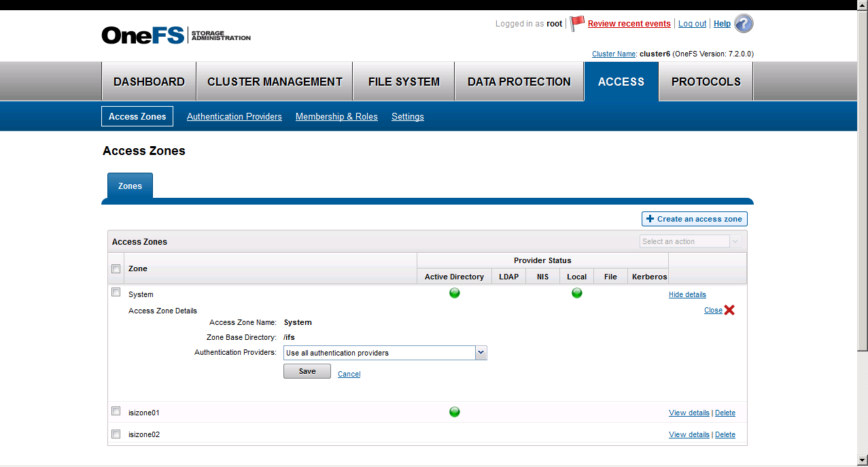
Task: Delete the isizone02 zone
Action: pyautogui.click(x=725, y=434)
